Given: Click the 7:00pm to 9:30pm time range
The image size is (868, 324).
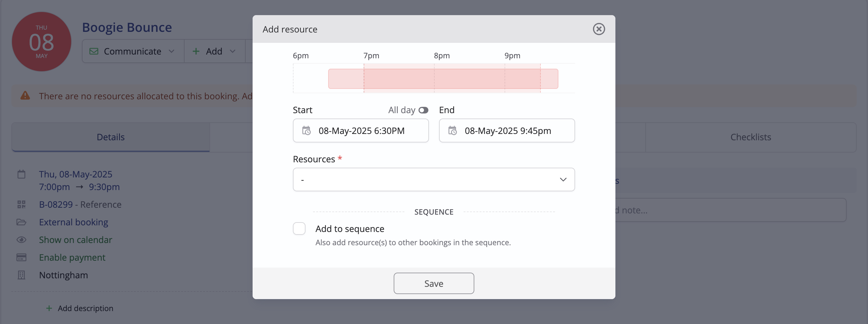Looking at the screenshot, I should pyautogui.click(x=79, y=187).
